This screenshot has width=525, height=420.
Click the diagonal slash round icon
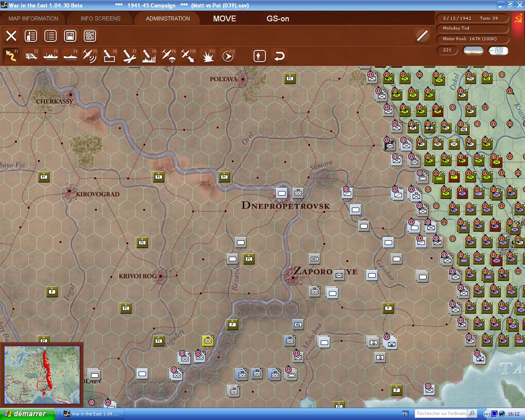pyautogui.click(x=422, y=36)
